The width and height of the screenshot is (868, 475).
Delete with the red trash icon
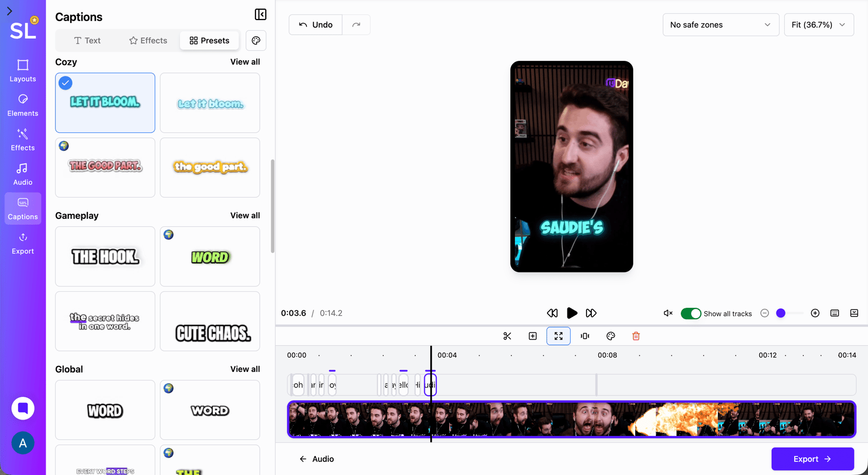636,336
